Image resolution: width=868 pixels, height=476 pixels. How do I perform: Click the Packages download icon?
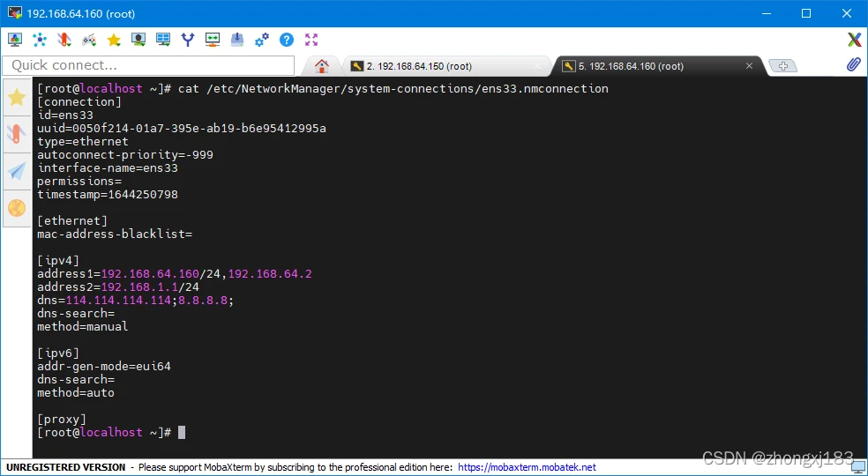[237, 40]
